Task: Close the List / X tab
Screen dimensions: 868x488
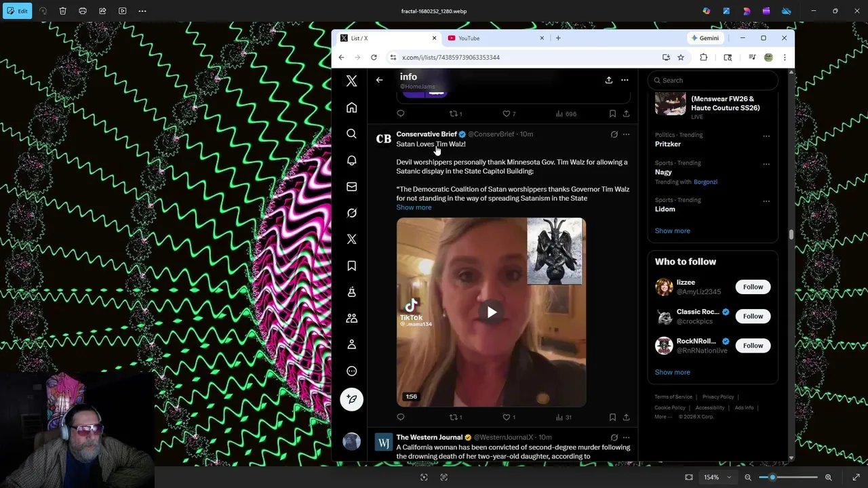Action: 434,38
